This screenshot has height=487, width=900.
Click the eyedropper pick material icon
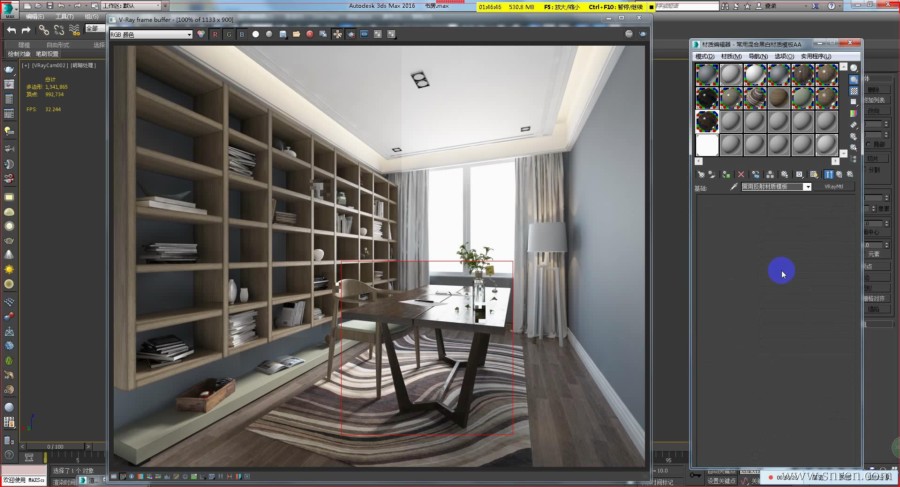[x=734, y=187]
